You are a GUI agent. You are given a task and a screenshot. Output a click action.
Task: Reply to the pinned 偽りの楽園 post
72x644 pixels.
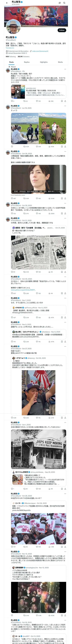click(x=12, y=101)
